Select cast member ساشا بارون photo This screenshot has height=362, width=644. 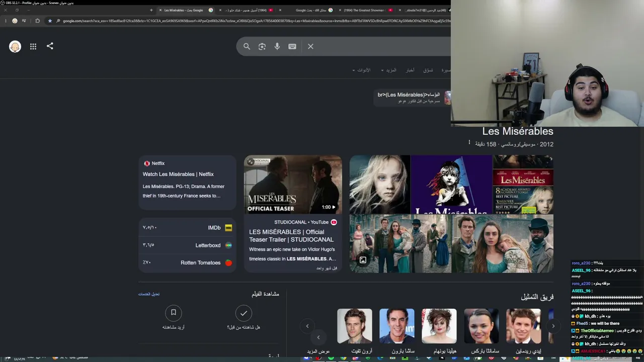click(x=397, y=326)
